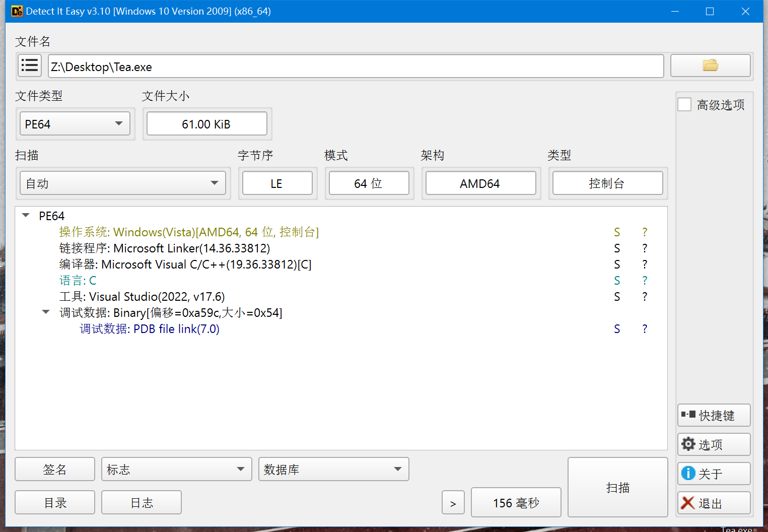Click the 日志 log button
The width and height of the screenshot is (768, 532).
(x=142, y=502)
